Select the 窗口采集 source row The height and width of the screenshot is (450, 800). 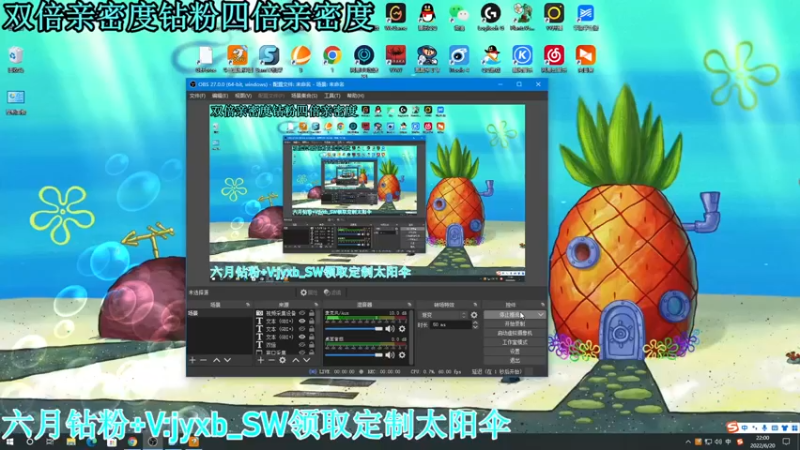(286, 353)
